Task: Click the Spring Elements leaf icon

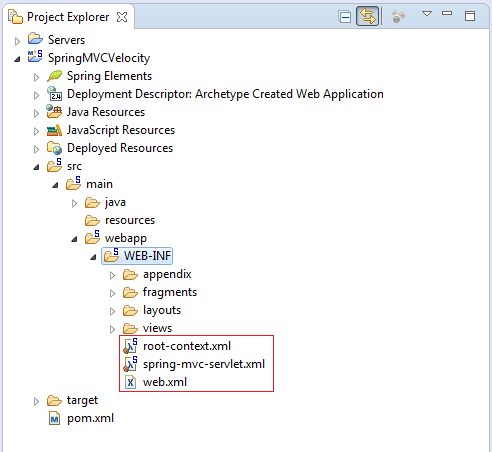Action: click(x=54, y=76)
